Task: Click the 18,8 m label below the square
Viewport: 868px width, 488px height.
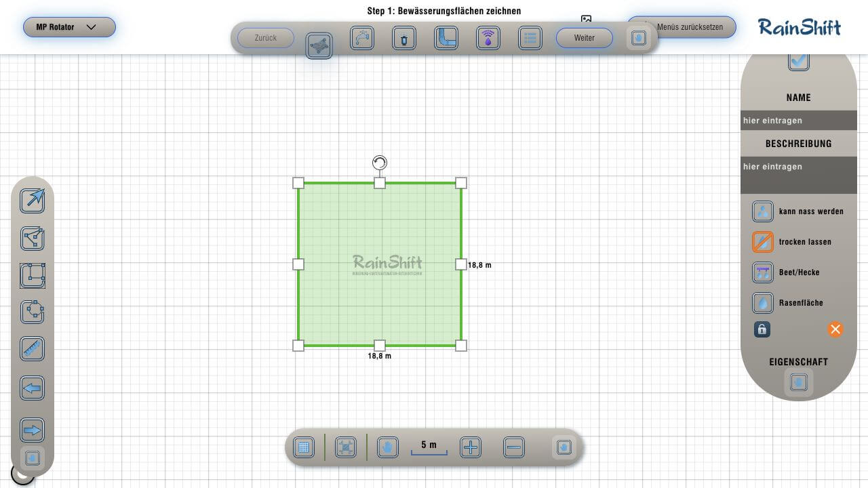Action: (380, 356)
